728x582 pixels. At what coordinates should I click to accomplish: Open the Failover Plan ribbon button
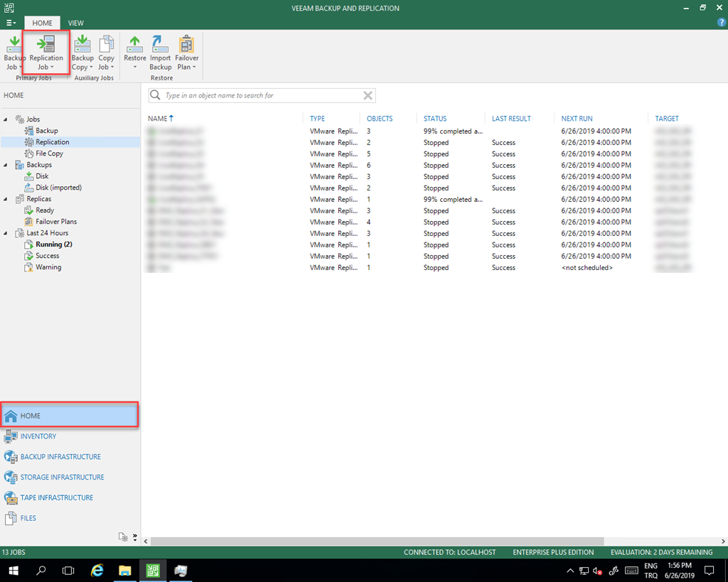coord(187,53)
